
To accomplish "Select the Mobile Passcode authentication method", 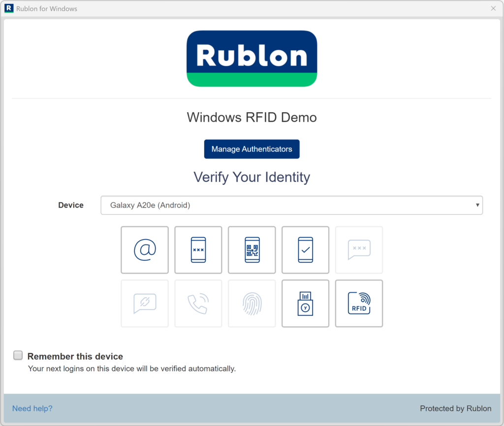I will pos(198,250).
